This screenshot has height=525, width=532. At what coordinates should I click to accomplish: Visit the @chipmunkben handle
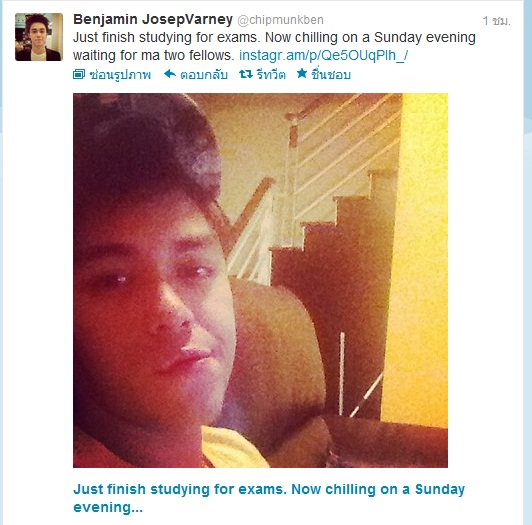pos(280,20)
